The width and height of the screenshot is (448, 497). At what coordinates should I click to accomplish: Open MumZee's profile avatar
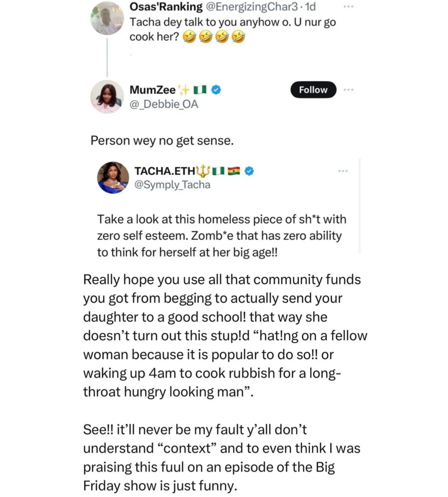pos(107,97)
